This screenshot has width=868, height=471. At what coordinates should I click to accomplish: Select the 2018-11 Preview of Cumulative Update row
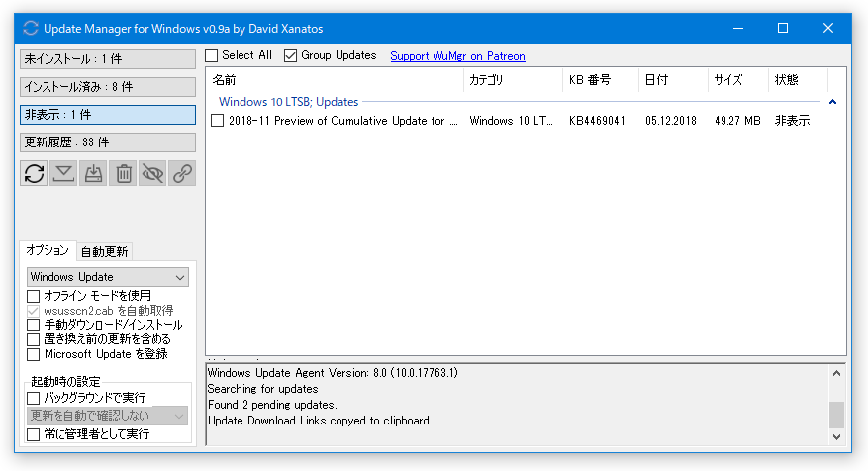click(x=343, y=121)
